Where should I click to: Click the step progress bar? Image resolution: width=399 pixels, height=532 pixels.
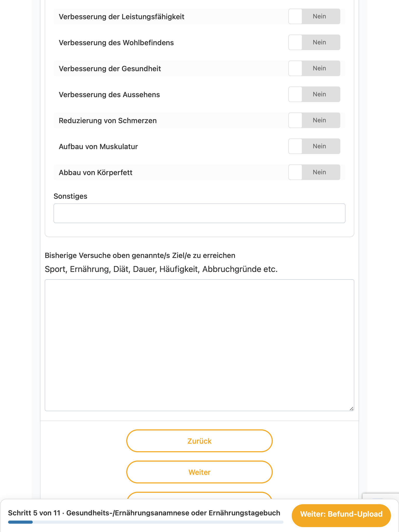pyautogui.click(x=145, y=522)
